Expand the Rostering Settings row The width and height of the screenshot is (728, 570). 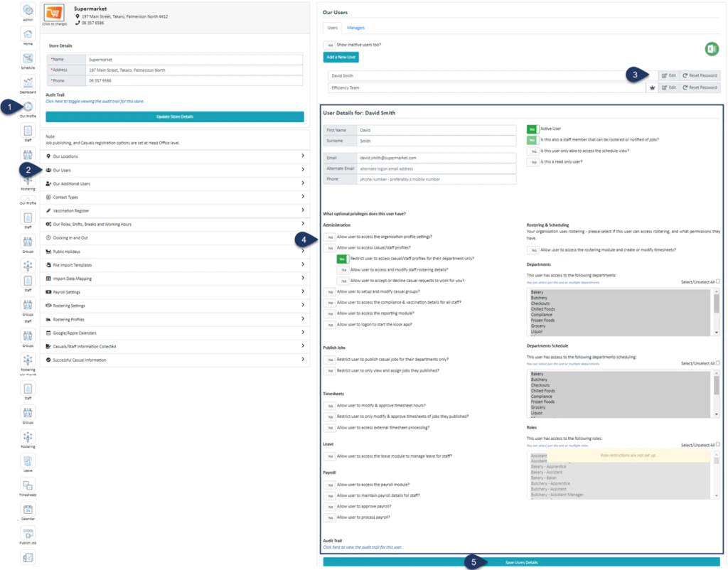pyautogui.click(x=175, y=306)
